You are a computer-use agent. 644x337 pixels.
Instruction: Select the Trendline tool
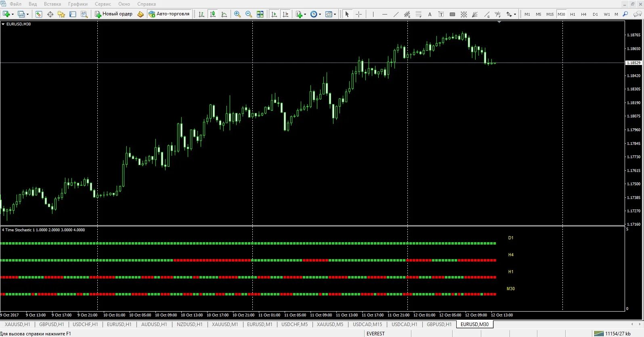(396, 14)
